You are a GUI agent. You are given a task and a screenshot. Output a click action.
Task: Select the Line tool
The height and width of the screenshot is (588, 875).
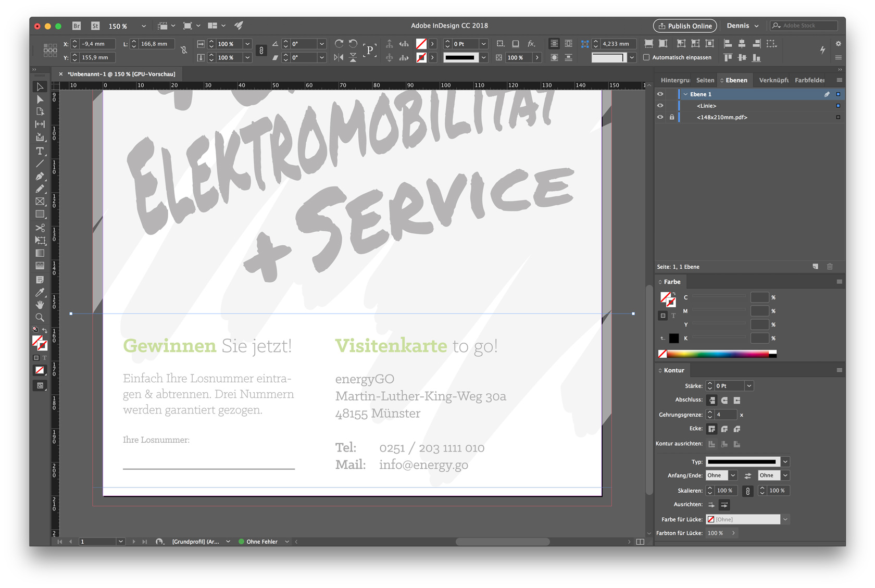coord(40,164)
